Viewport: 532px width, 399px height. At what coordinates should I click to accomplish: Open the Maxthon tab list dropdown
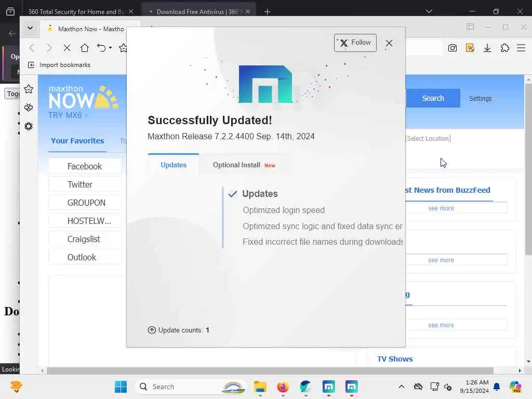[30, 28]
